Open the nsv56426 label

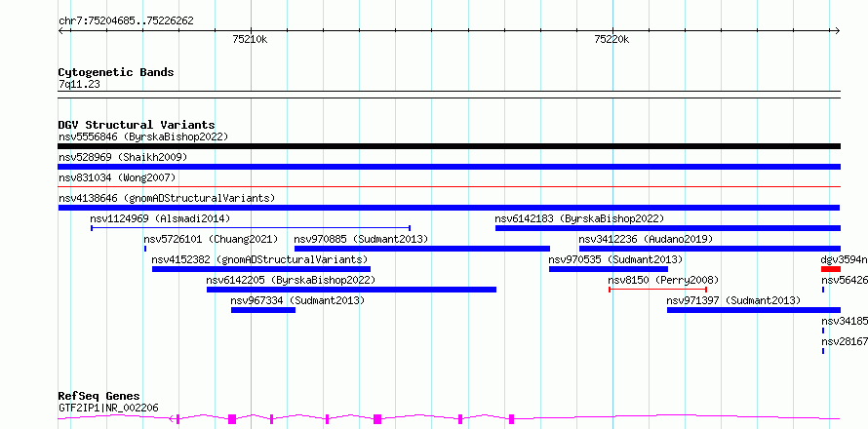point(845,280)
